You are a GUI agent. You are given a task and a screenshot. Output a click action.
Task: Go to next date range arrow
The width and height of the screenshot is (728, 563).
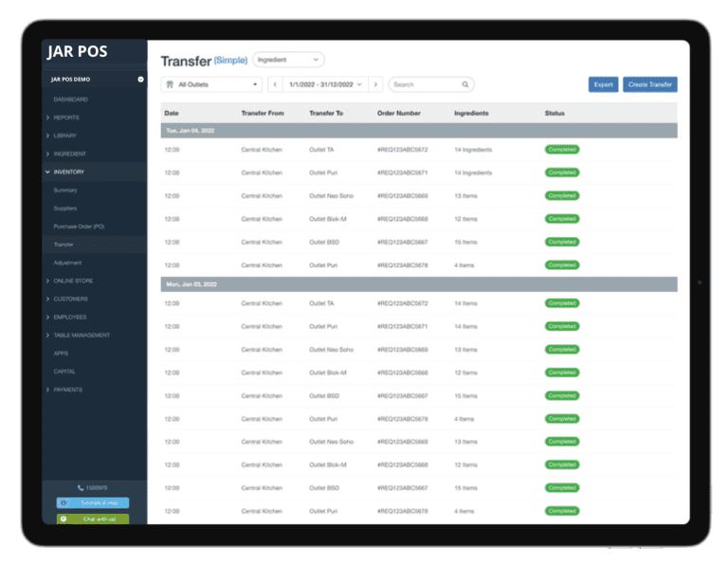click(x=375, y=84)
